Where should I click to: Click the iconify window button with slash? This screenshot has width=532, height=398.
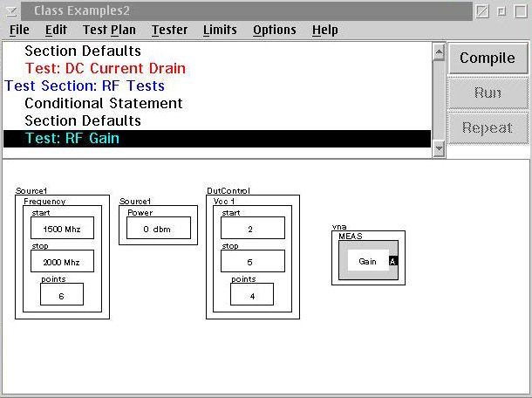click(482, 11)
